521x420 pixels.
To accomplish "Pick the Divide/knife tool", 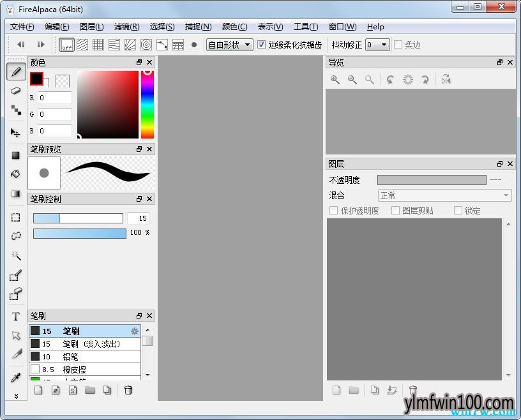I will pyautogui.click(x=17, y=354).
